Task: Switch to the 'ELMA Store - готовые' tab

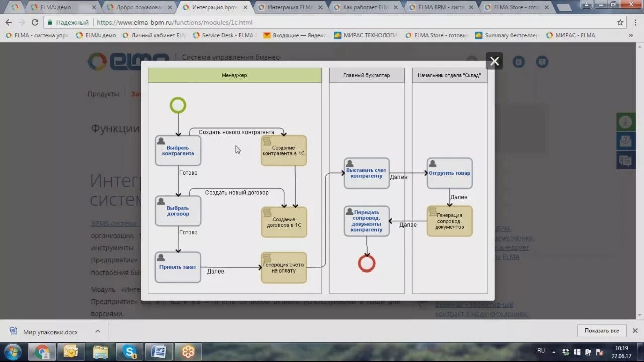Action: (516, 7)
